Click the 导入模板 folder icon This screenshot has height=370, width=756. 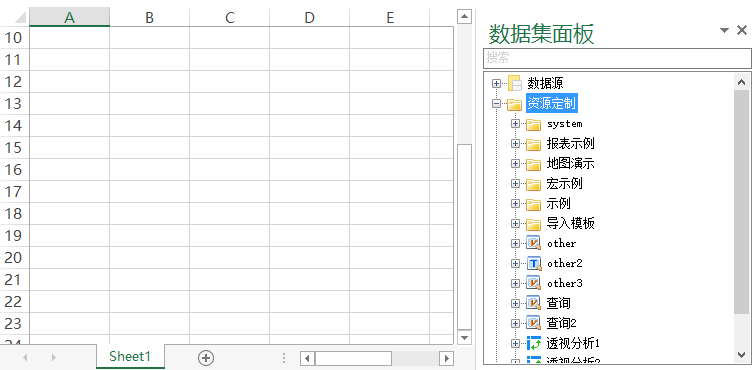[x=533, y=224]
